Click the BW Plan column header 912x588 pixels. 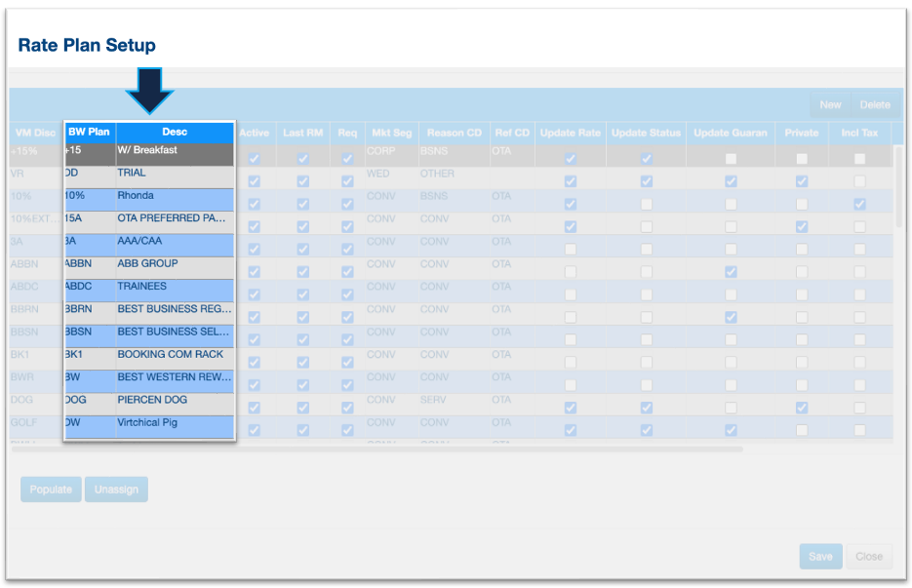pyautogui.click(x=90, y=132)
